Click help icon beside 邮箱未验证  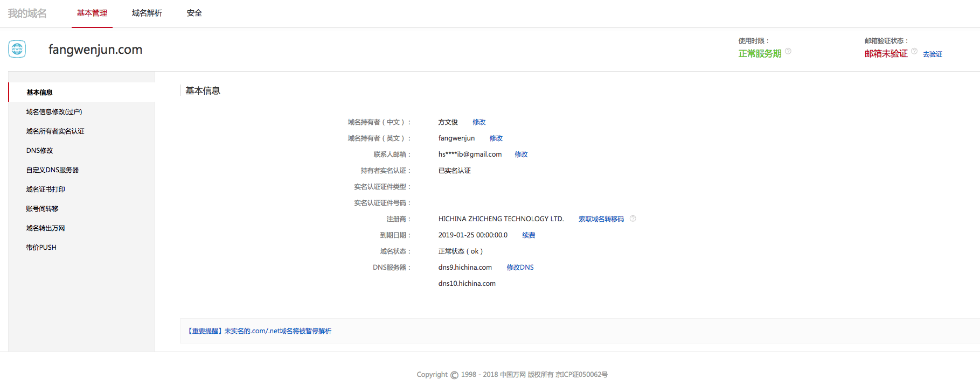pyautogui.click(x=914, y=51)
